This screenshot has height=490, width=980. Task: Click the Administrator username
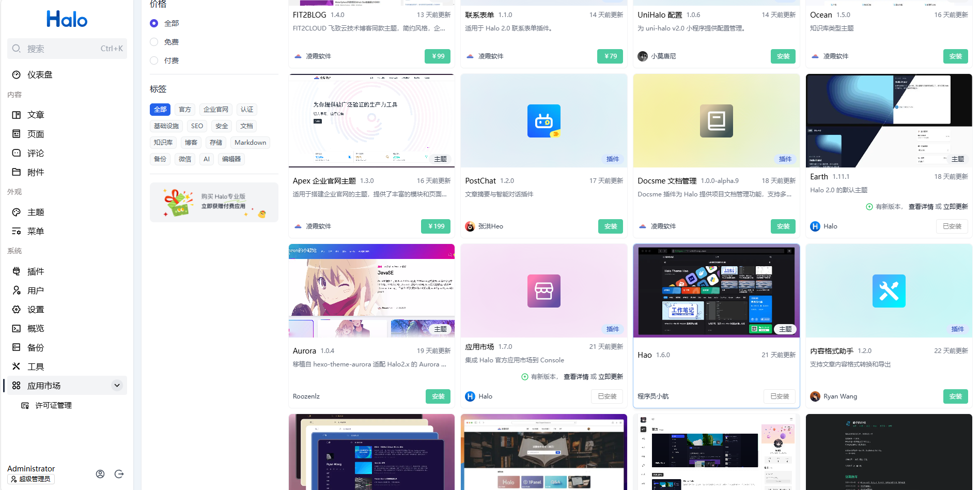[x=31, y=469]
